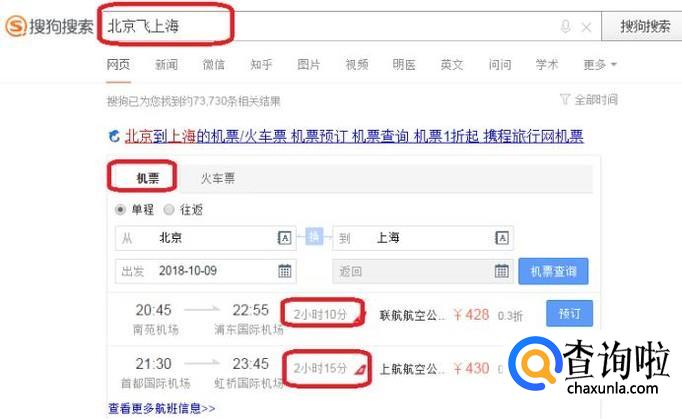
Task: Click the 2小时10分 duration text
Action: coord(320,314)
